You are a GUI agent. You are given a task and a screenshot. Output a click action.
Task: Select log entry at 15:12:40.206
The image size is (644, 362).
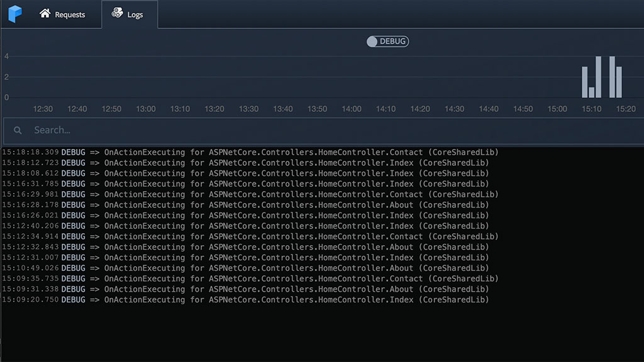tap(246, 226)
